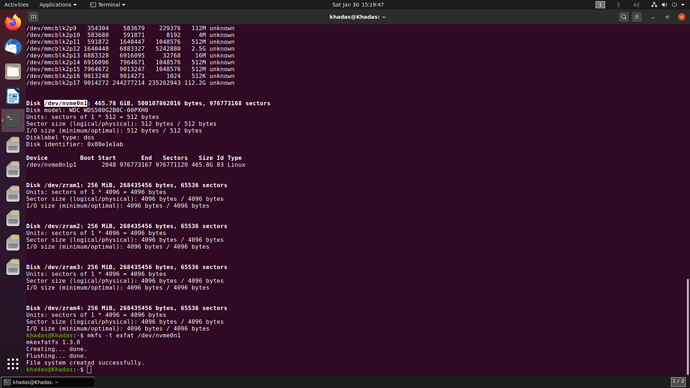Click the network status icon in the top bar
Viewport: 690px width, 388px height.
654,4
